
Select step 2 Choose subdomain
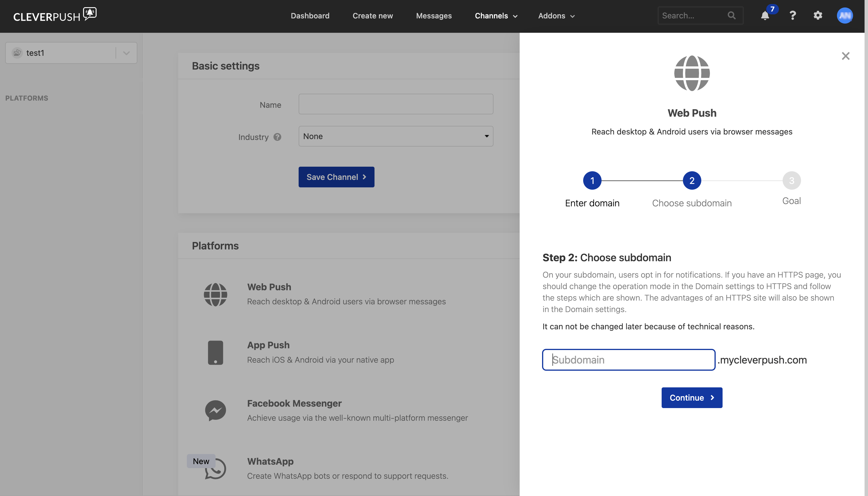pos(692,180)
